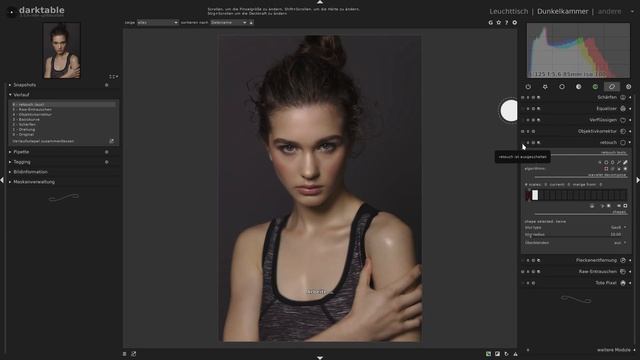The height and width of the screenshot is (360, 640).
Task: Toggle overexposure indicator at bottom right
Action: click(497, 354)
